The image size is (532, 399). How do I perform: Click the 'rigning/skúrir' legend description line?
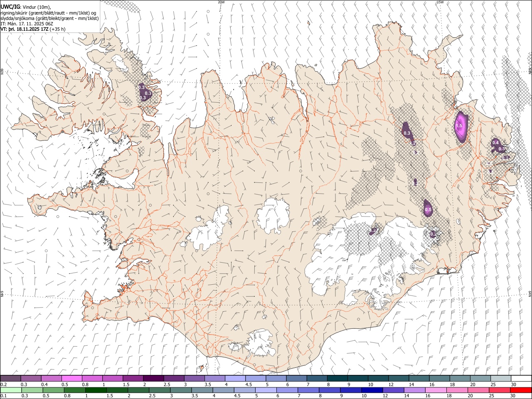click(x=48, y=12)
